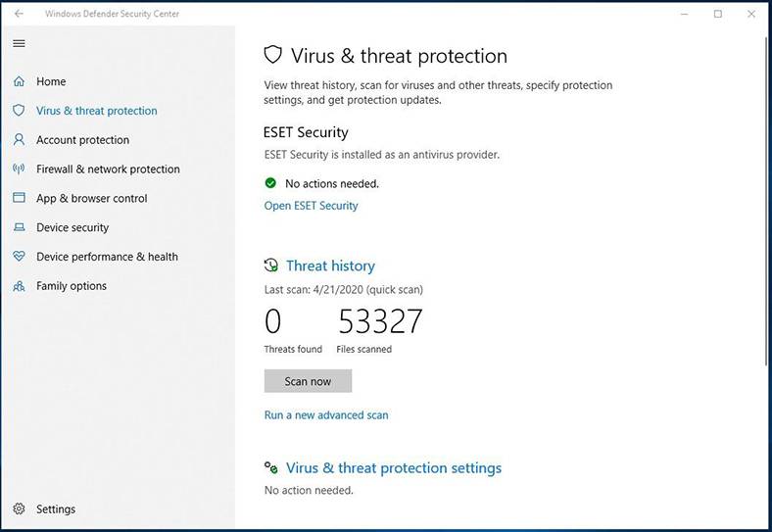The height and width of the screenshot is (532, 772).
Task: Click the Firewall & network antenna icon
Action: tap(19, 169)
